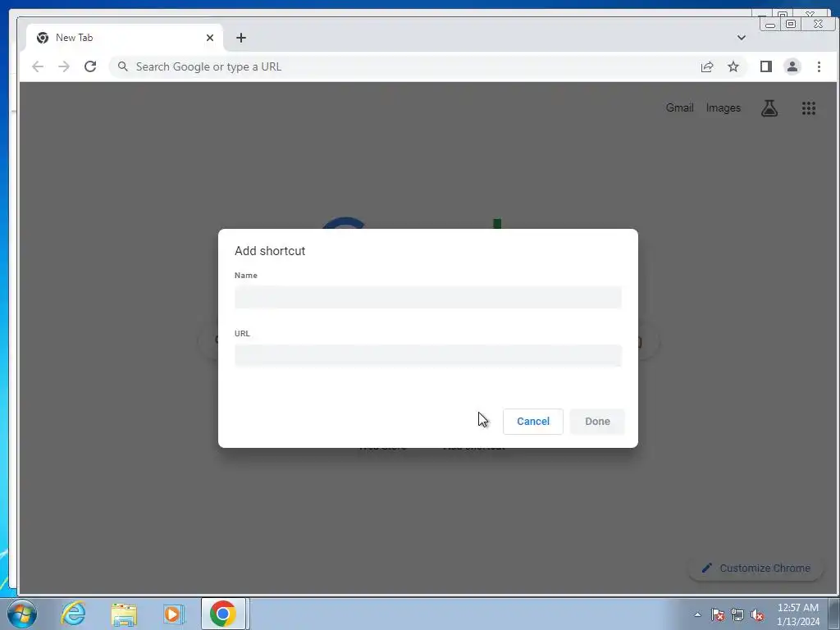Click the Back navigation arrow
Image resolution: width=840 pixels, height=630 pixels.
pyautogui.click(x=38, y=66)
